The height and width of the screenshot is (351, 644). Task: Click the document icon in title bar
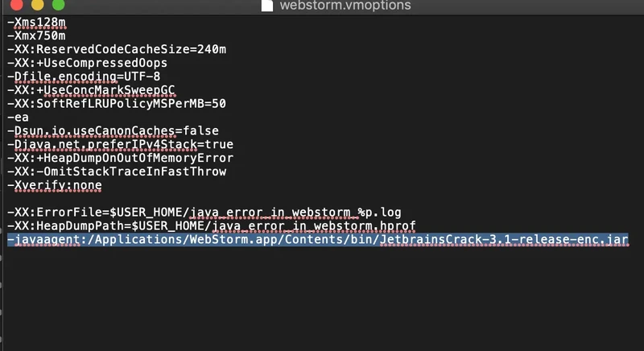point(267,6)
